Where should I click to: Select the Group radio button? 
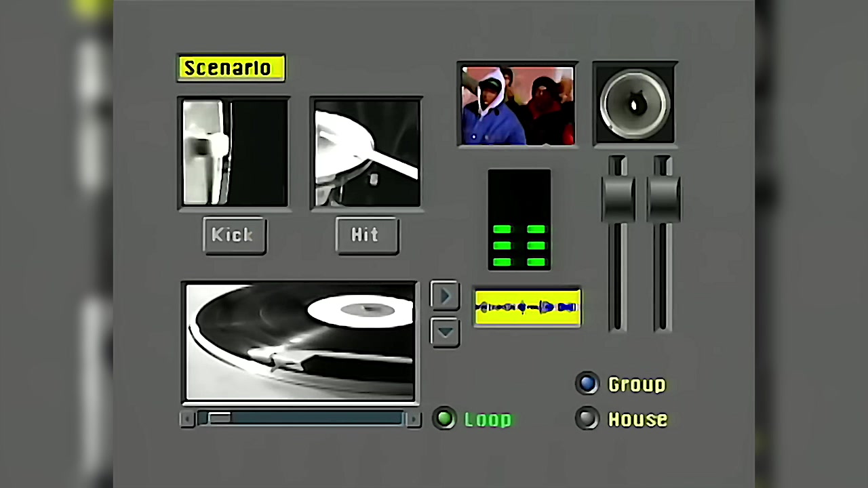click(x=587, y=384)
